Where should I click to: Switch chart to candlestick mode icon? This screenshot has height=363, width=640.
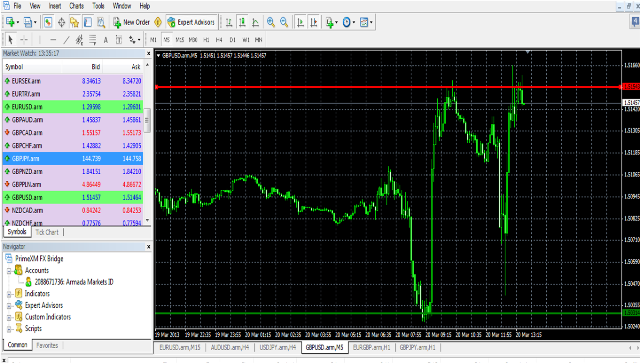click(242, 22)
